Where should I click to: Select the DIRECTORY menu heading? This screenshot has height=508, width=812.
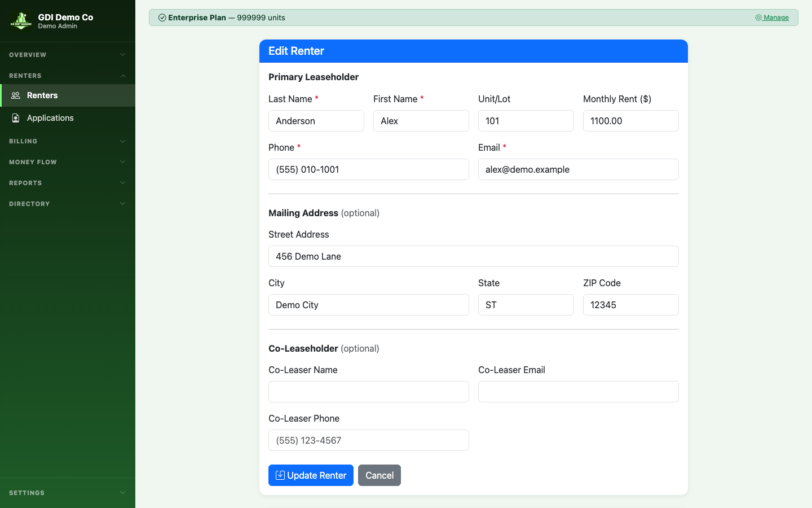(29, 204)
